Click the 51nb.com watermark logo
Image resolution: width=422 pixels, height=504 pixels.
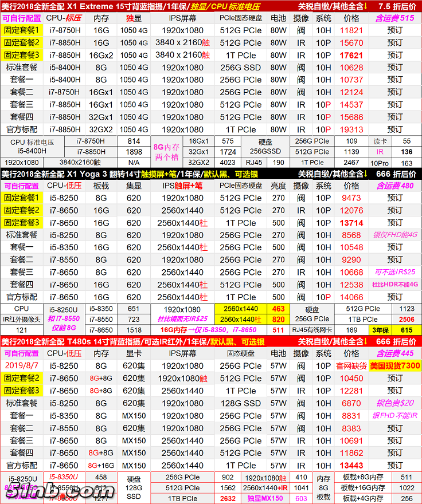(x=57, y=491)
